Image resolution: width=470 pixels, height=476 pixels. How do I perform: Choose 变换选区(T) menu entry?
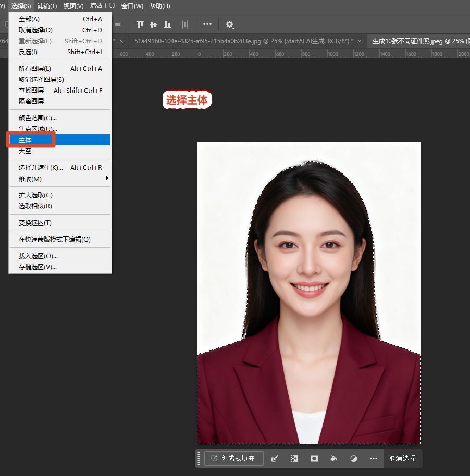pyautogui.click(x=60, y=223)
